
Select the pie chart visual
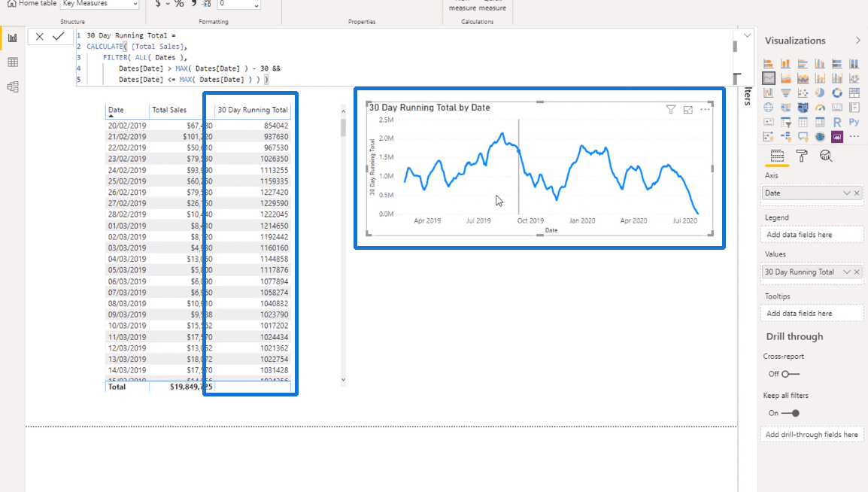pyautogui.click(x=820, y=93)
